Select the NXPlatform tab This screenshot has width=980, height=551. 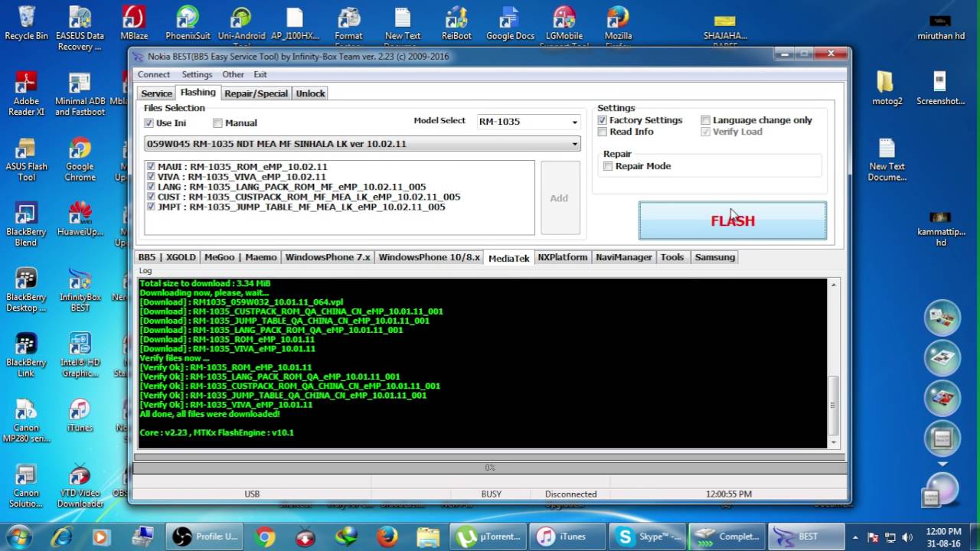pos(562,257)
